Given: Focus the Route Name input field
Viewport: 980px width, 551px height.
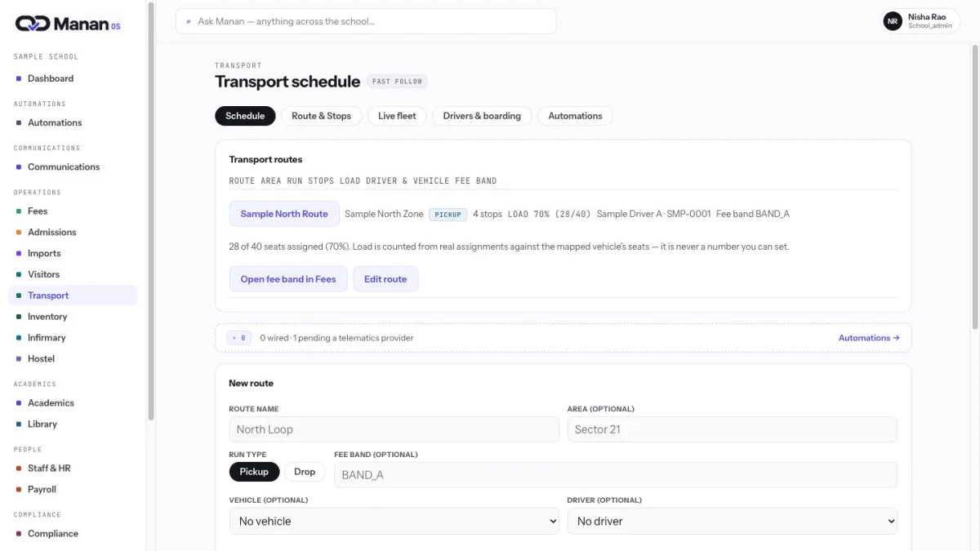Looking at the screenshot, I should [394, 429].
